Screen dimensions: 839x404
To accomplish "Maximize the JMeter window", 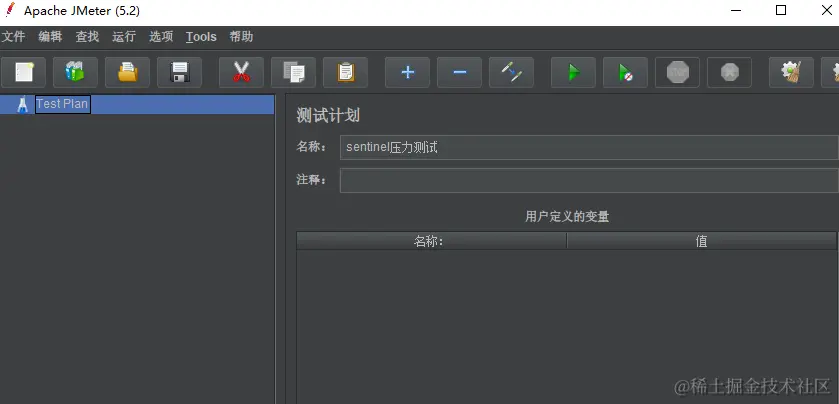I will pyautogui.click(x=781, y=10).
